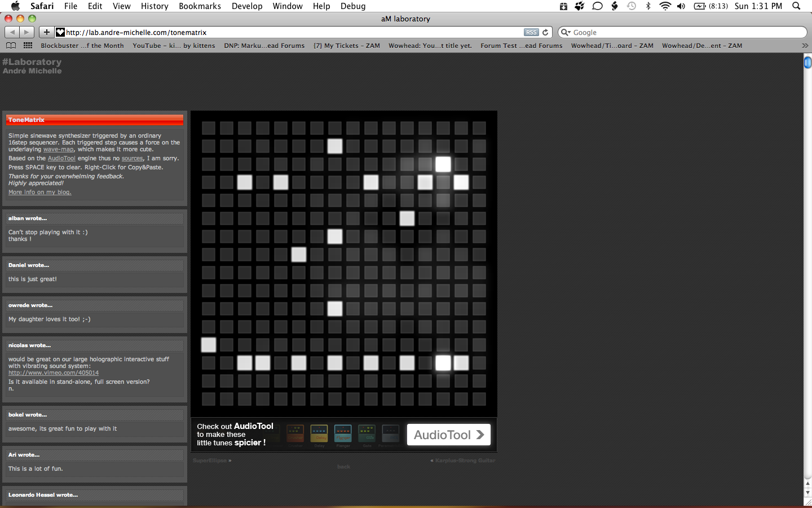Click the page's vertical scrollbar thumb
The image size is (812, 508).
(807, 62)
